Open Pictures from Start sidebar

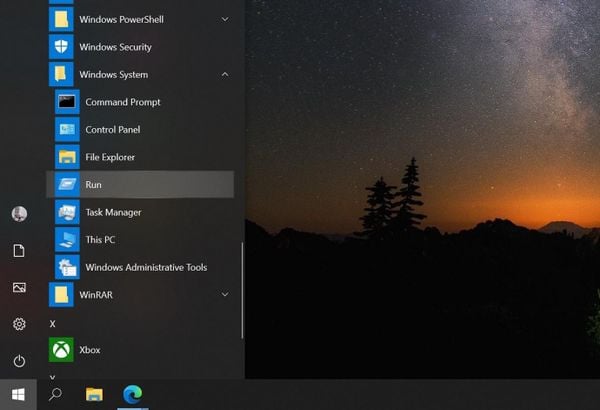click(19, 287)
